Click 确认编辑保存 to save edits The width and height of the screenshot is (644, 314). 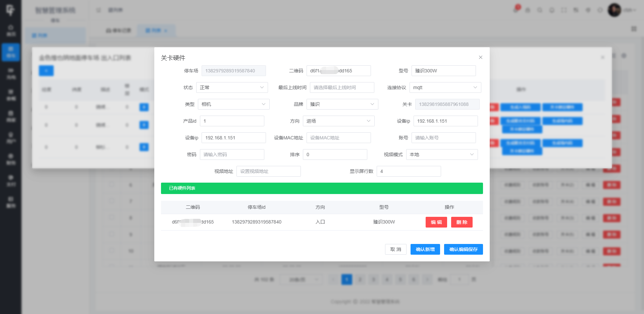point(463,249)
